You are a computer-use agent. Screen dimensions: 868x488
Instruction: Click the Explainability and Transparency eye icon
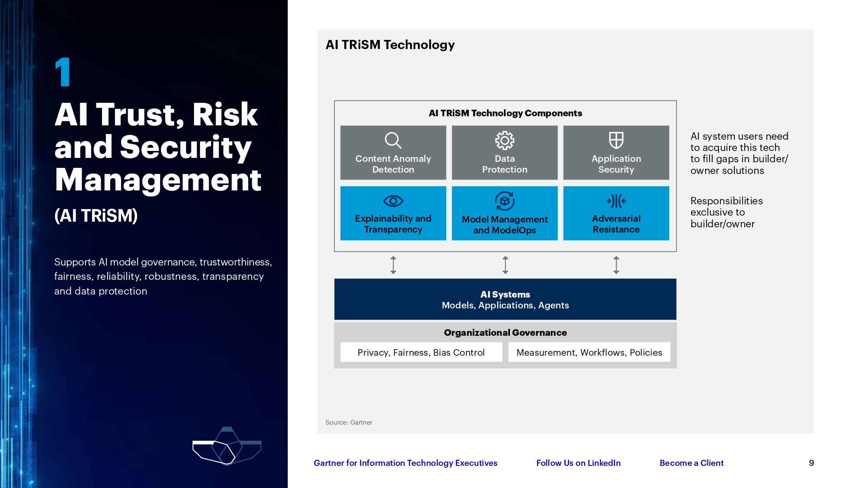tap(393, 200)
